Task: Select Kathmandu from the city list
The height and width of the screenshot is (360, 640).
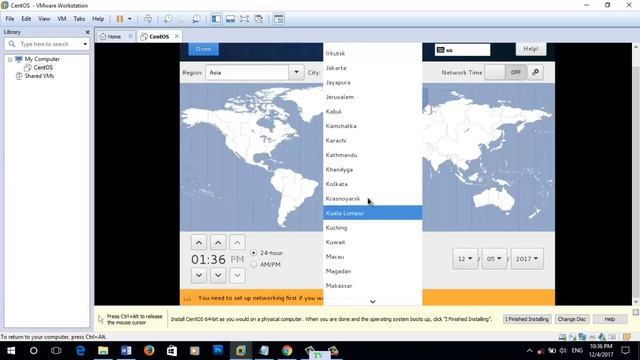Action: (373, 155)
